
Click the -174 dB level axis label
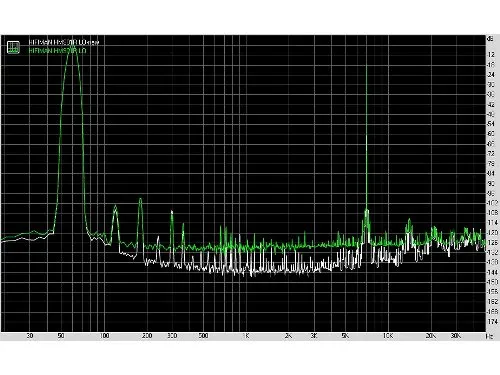pyautogui.click(x=492, y=322)
